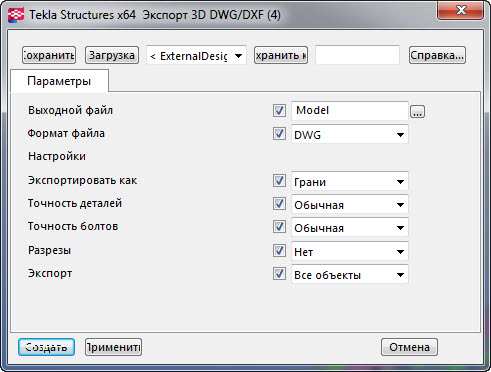Viewport: 491px width, 372px height.
Task: Toggle the Точность болтов checkbox
Action: point(279,227)
